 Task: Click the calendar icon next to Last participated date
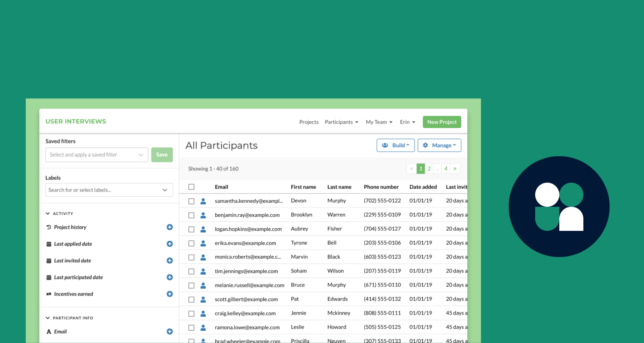point(49,277)
